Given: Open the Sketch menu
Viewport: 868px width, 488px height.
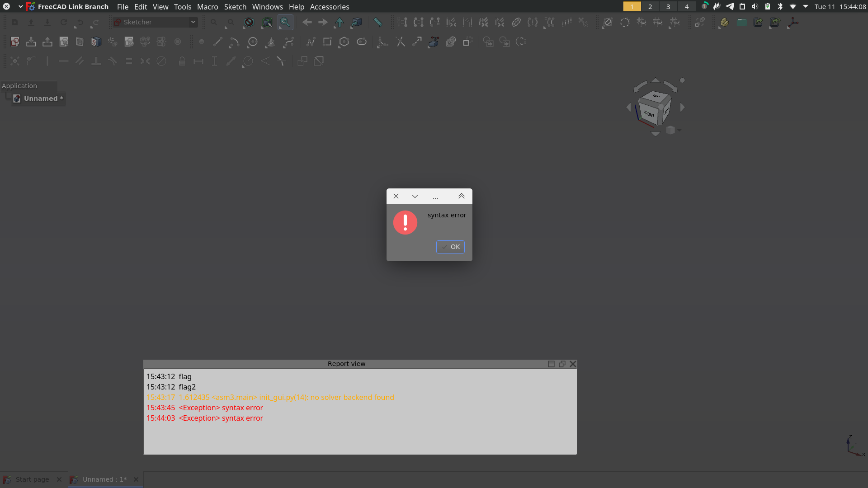Looking at the screenshot, I should pos(235,7).
